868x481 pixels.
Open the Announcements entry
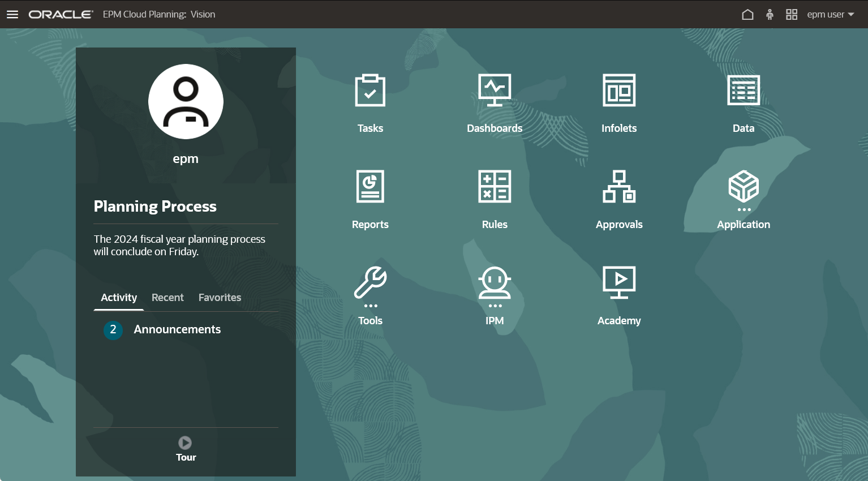(177, 329)
